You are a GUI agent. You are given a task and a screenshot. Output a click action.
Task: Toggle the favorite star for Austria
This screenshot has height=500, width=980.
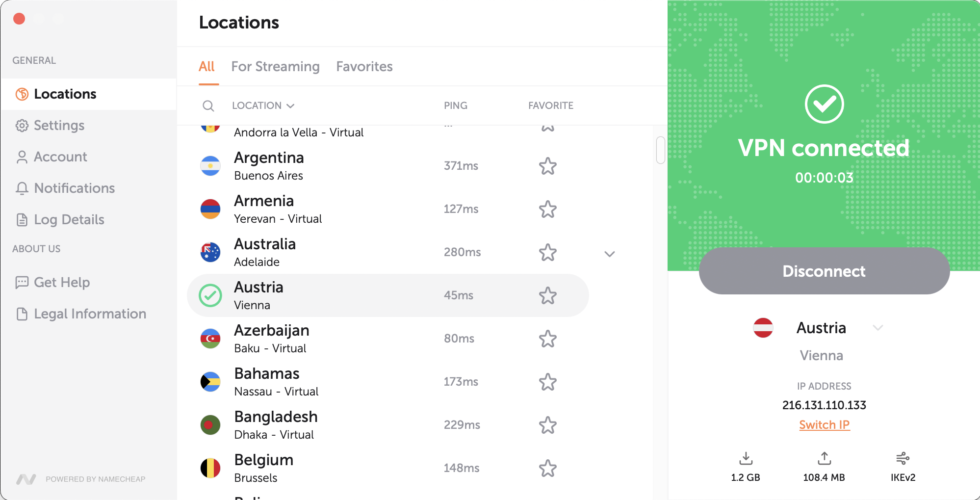(548, 296)
